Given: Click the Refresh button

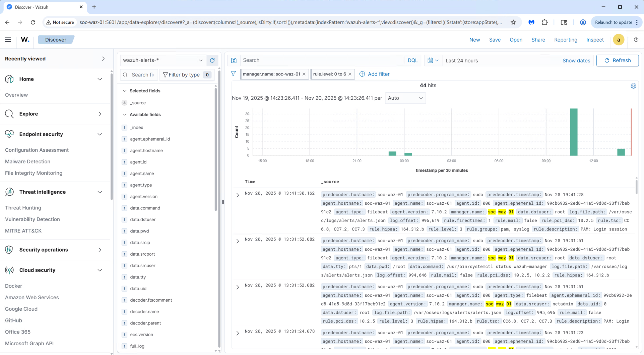Looking at the screenshot, I should tap(617, 60).
